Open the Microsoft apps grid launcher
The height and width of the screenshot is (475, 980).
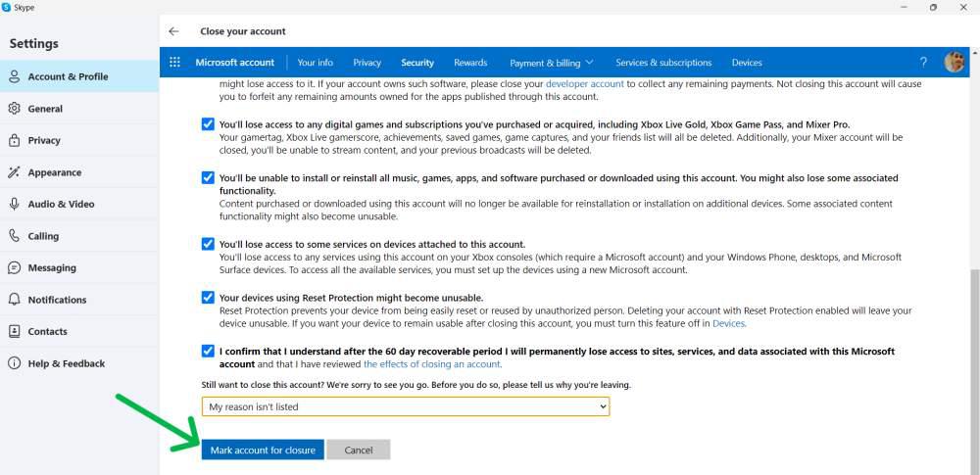click(x=174, y=63)
